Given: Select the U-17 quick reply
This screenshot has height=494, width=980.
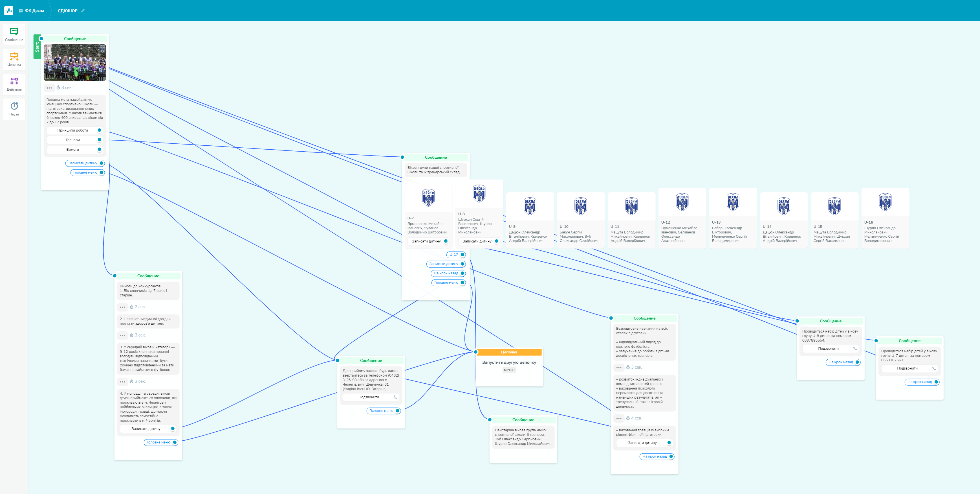Looking at the screenshot, I should pos(456,254).
